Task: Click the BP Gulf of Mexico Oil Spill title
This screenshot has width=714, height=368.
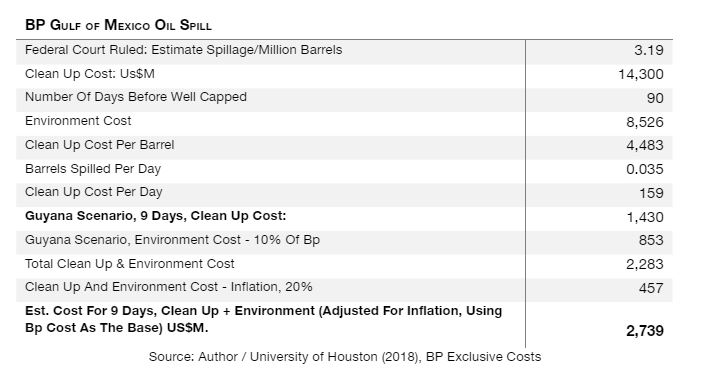Action: click(x=118, y=25)
